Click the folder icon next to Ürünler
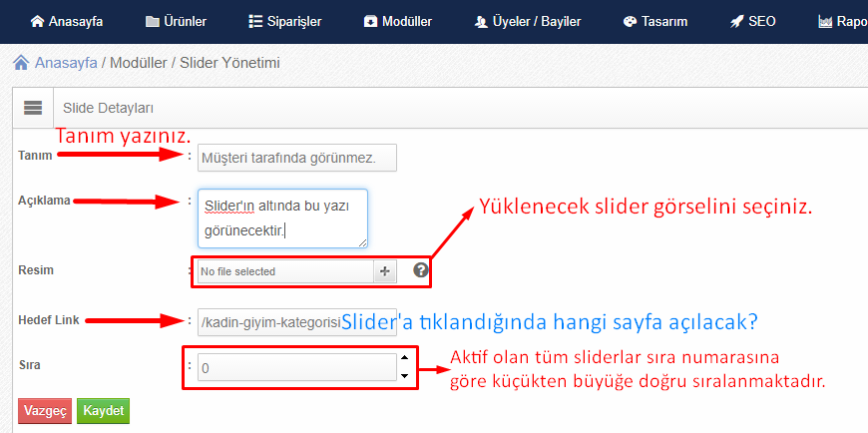The image size is (868, 433). (152, 22)
